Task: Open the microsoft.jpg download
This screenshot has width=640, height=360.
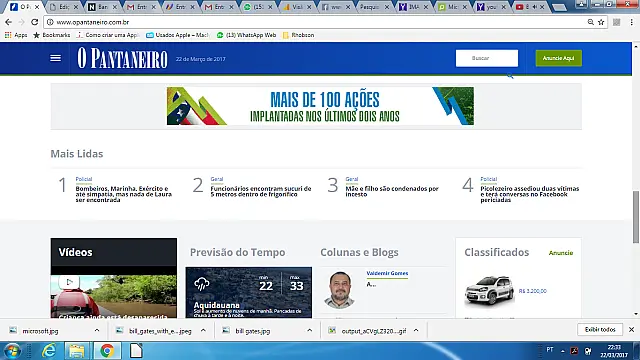Action: [40, 331]
